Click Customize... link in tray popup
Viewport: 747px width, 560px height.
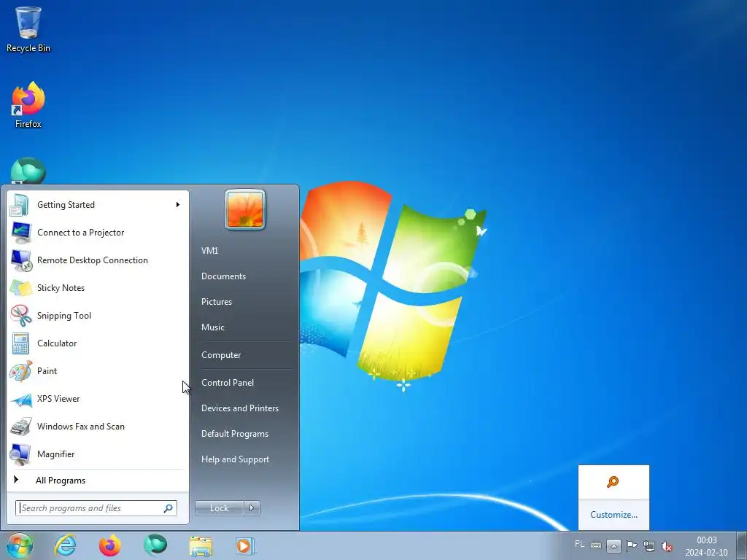click(x=614, y=515)
